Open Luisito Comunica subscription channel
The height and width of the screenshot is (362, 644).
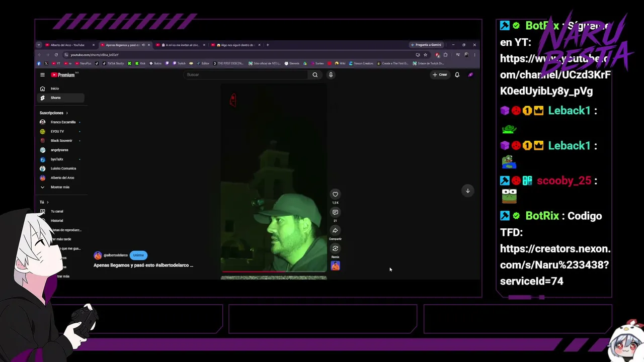61,168
